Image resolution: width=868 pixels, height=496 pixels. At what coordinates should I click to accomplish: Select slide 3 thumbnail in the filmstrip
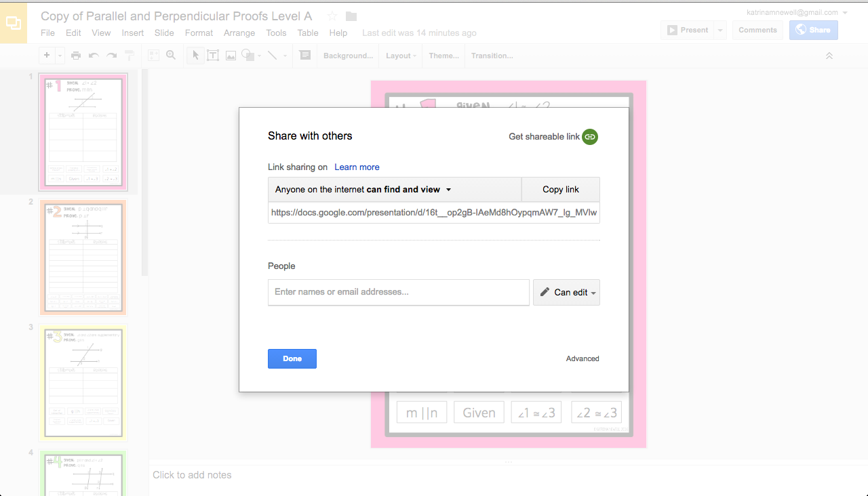click(x=83, y=382)
